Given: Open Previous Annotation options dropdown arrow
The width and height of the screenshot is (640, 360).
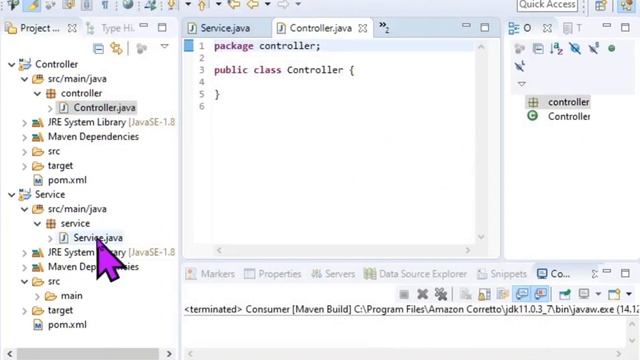Looking at the screenshot, I should click(218, 4).
